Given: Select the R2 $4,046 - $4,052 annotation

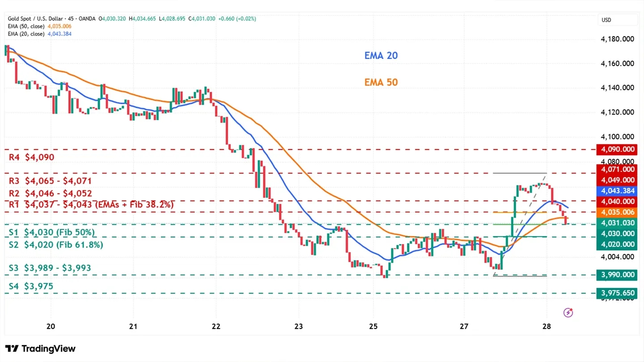Looking at the screenshot, I should (x=51, y=194).
